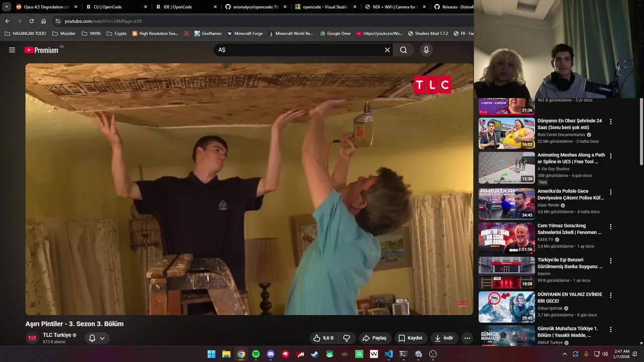Open options for 'Cem Yılmaz Gora/Arog' video
Viewport: 644px width, 362px height.
click(x=611, y=226)
